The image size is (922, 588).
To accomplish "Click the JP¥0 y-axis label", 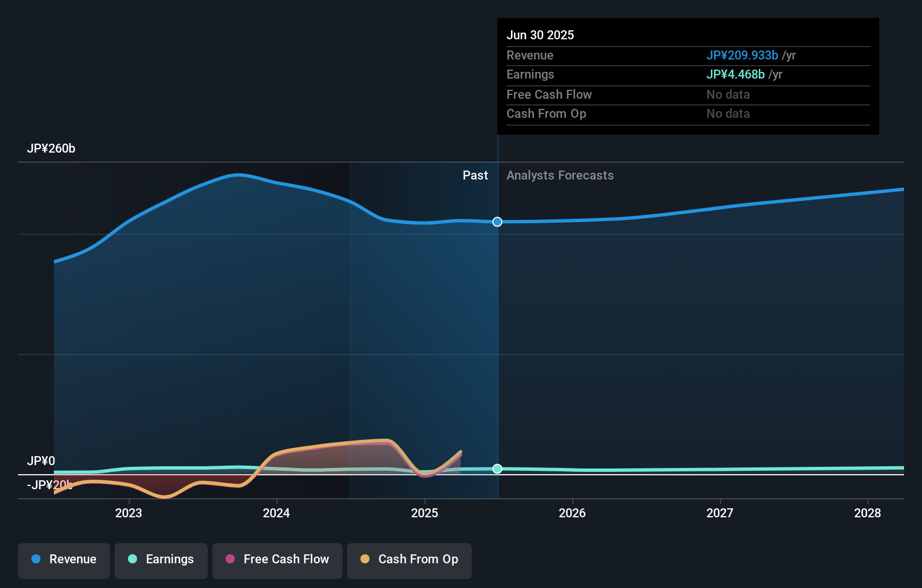I will pos(41,461).
